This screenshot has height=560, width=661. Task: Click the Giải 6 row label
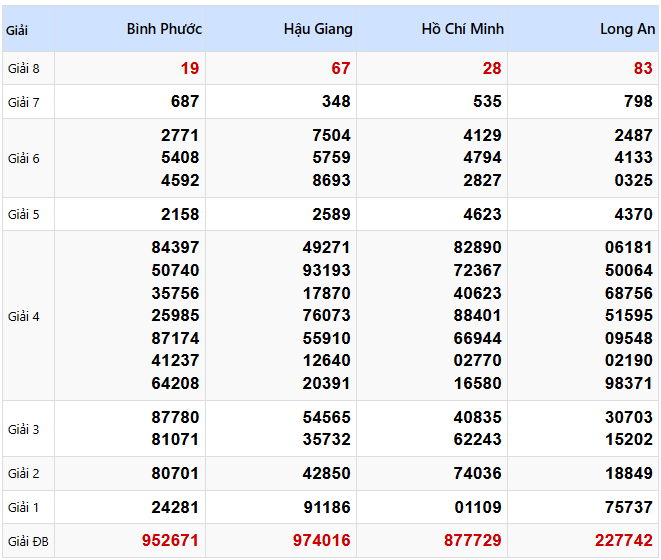coord(24,158)
